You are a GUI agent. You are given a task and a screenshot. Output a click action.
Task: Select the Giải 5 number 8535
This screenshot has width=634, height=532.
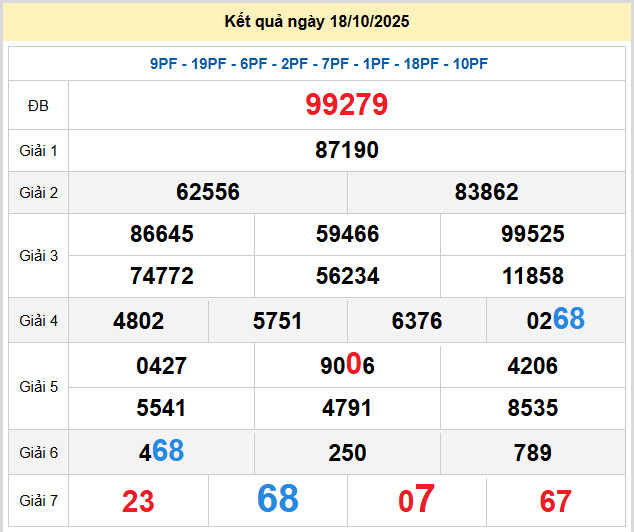point(532,408)
